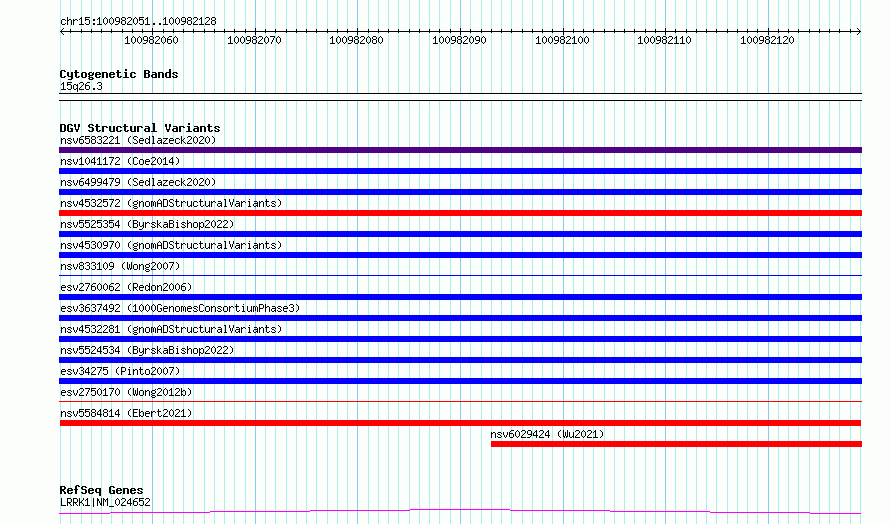Click ruler position 100982070
The width and height of the screenshot is (890, 524).
pyautogui.click(x=254, y=40)
